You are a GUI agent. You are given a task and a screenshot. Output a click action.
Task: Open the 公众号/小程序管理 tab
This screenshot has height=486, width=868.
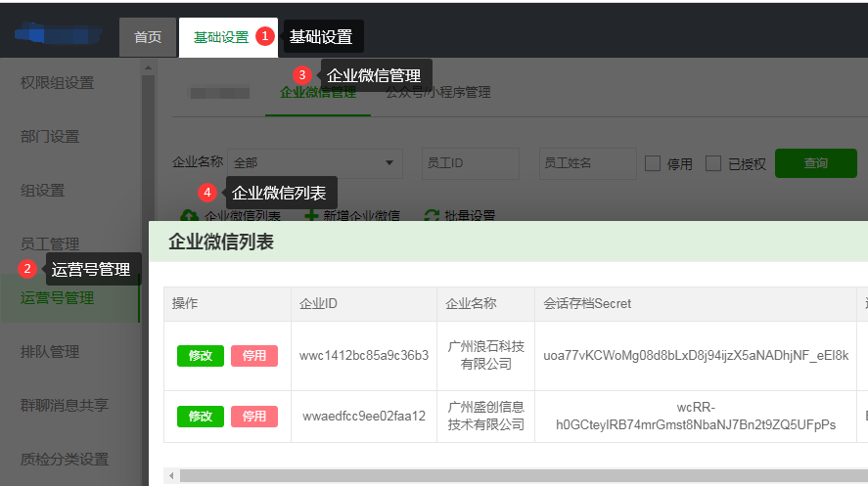[x=437, y=93]
